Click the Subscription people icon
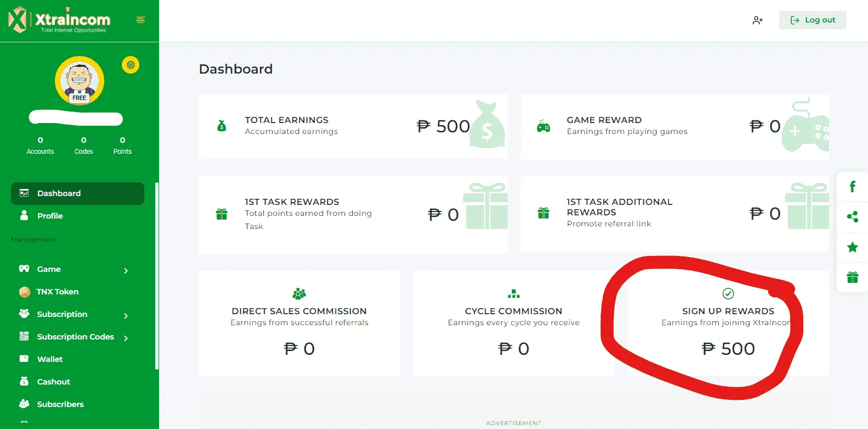Viewport: 868px width, 429px height. point(24,314)
